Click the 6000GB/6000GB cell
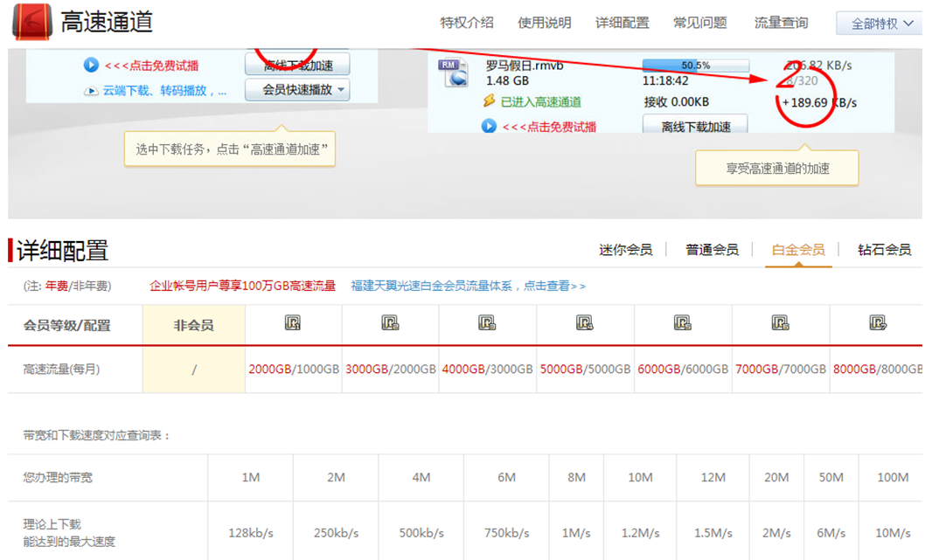The height and width of the screenshot is (560, 925). click(x=683, y=369)
